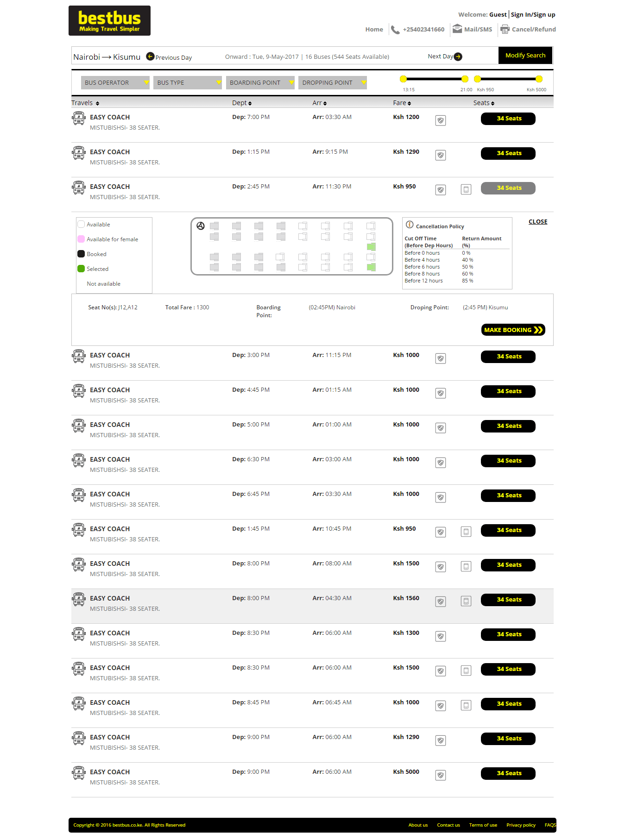
Task: Click the Previous Day arrow icon
Action: tap(150, 56)
